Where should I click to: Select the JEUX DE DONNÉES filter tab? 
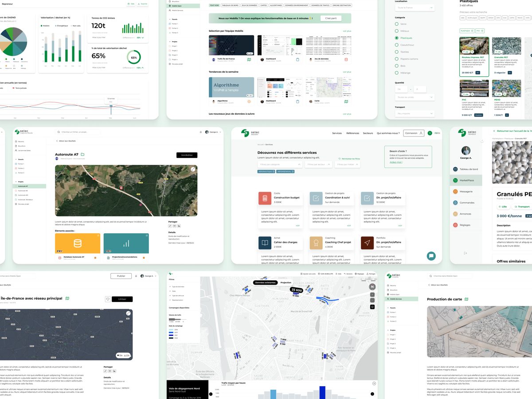tap(249, 5)
